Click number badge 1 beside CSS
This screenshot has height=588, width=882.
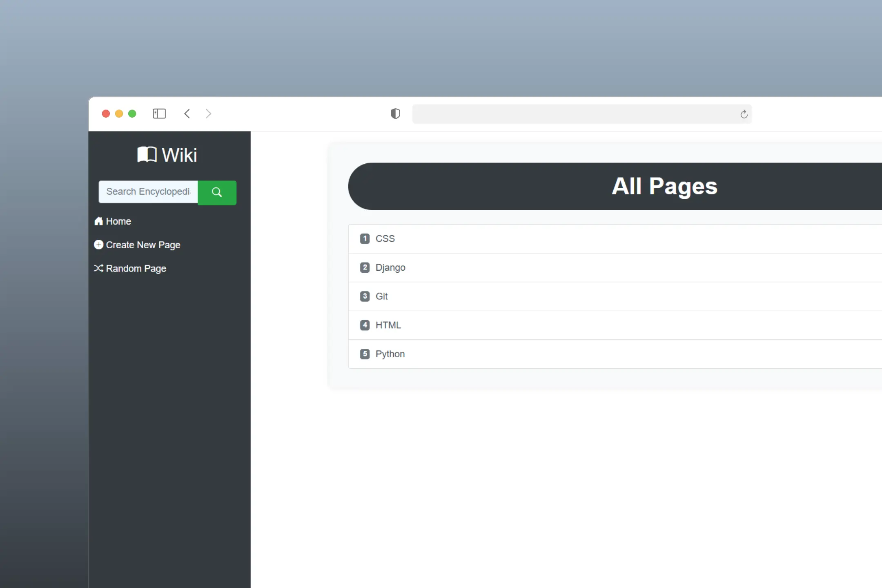point(365,238)
